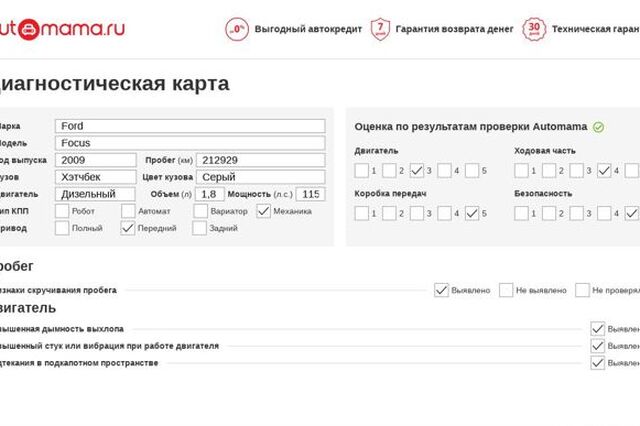Uncheck Коробка передач rating 5
The image size is (640, 426).
pyautogui.click(x=472, y=213)
